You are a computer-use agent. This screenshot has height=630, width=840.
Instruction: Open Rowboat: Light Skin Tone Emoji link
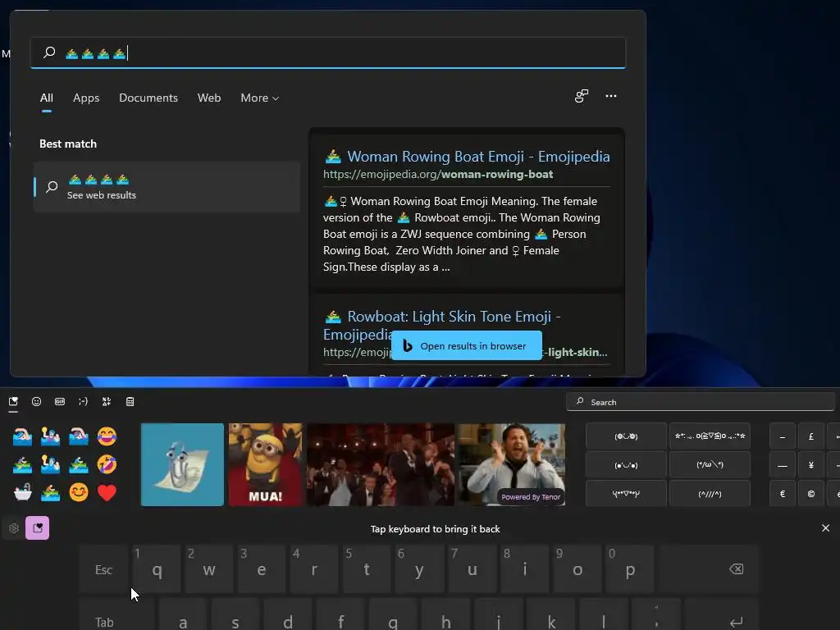tap(442, 325)
